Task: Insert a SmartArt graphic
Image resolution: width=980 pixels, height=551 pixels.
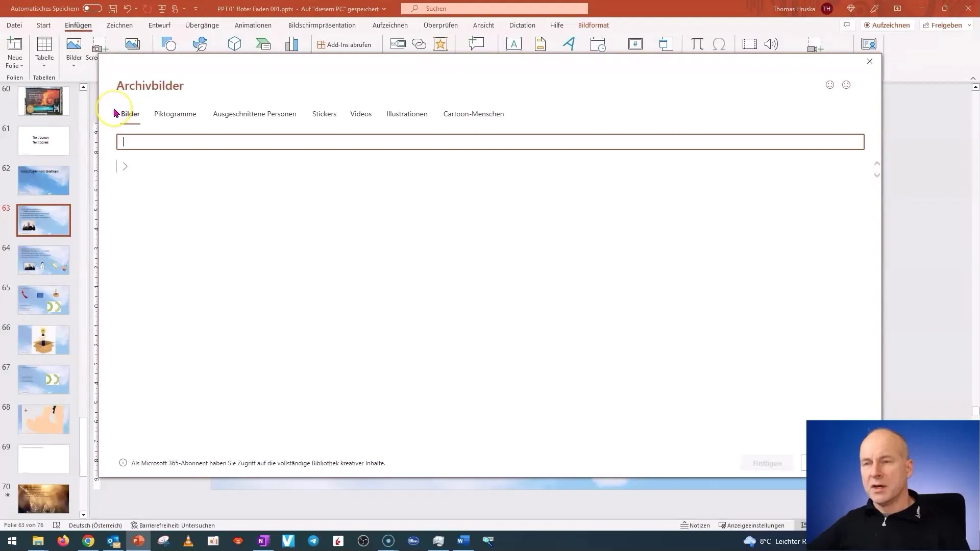Action: point(263,44)
